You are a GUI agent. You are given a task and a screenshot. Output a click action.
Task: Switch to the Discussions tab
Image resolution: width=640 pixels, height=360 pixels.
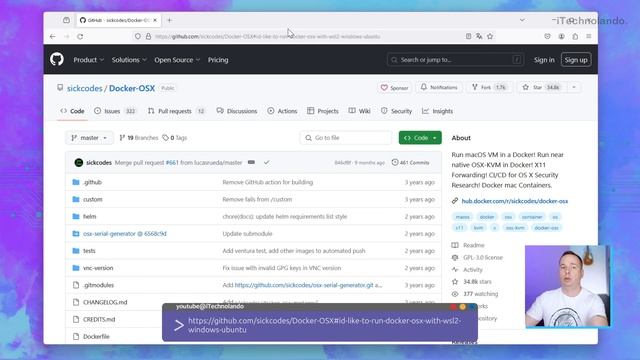(237, 111)
